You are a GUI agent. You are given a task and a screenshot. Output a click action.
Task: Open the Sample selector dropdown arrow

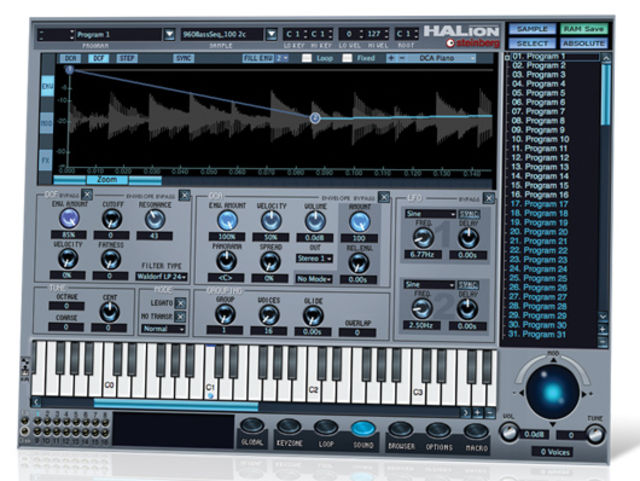(x=271, y=35)
